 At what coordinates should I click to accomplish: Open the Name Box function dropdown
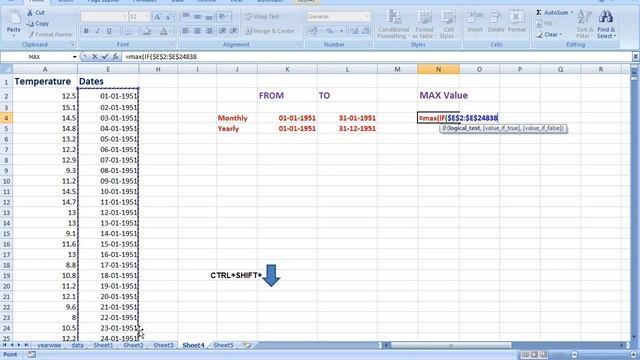[x=74, y=57]
